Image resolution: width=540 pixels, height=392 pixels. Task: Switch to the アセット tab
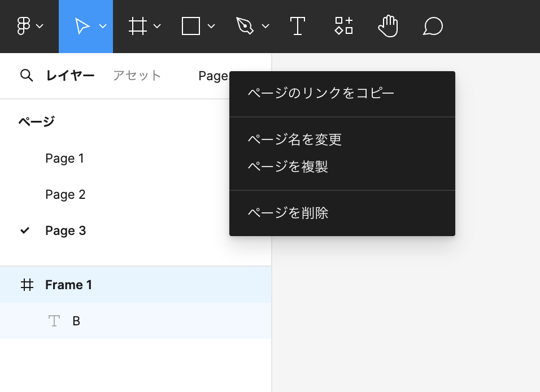[137, 76]
